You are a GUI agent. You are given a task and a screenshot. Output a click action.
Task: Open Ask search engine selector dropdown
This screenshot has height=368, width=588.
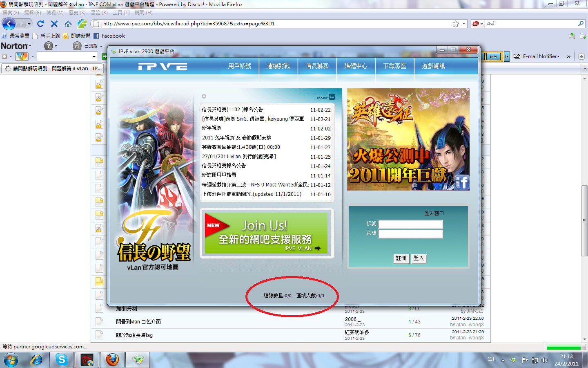pyautogui.click(x=482, y=24)
